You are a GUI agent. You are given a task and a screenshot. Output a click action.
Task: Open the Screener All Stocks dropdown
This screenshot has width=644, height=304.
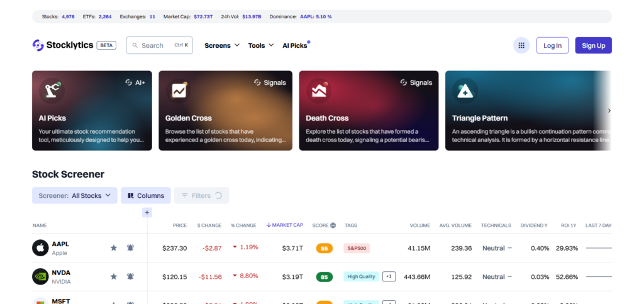point(74,195)
